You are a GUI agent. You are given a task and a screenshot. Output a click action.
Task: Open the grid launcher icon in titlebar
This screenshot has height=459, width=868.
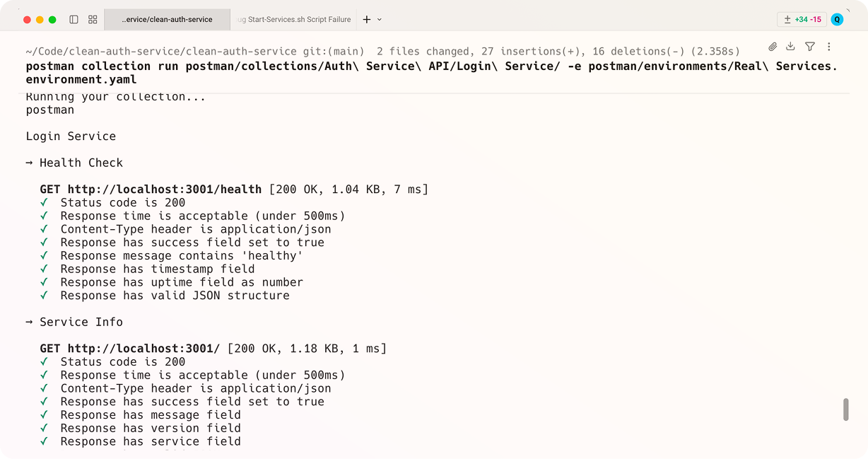(x=93, y=19)
